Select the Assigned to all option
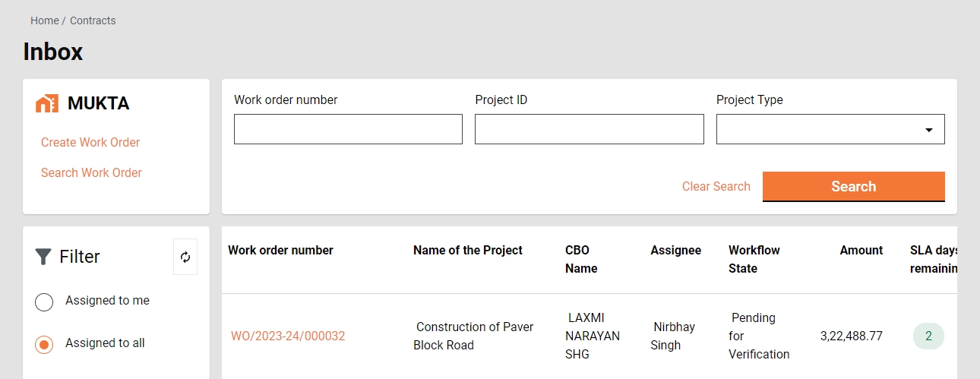This screenshot has height=379, width=980. [x=44, y=344]
